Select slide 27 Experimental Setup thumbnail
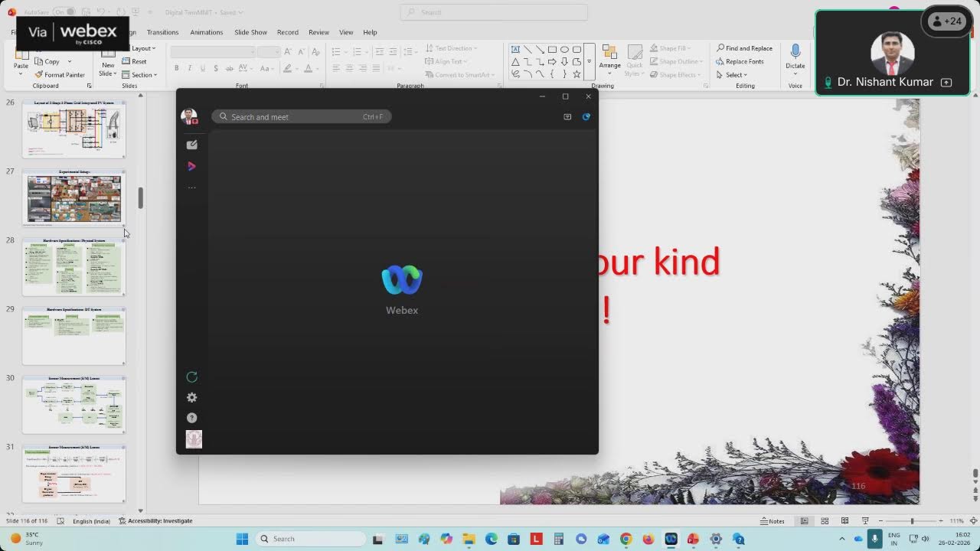Viewport: 980px width, 551px height. [x=73, y=198]
